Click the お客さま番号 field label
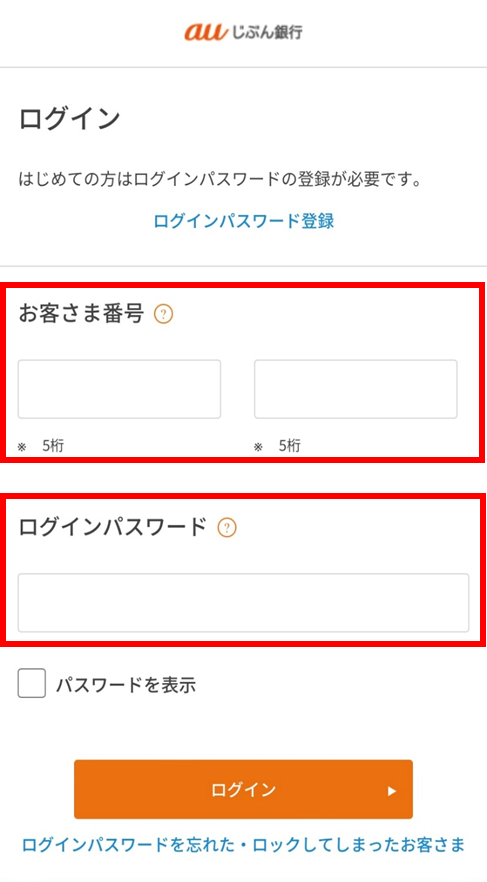Viewport: 487px width, 882px height. [x=82, y=313]
